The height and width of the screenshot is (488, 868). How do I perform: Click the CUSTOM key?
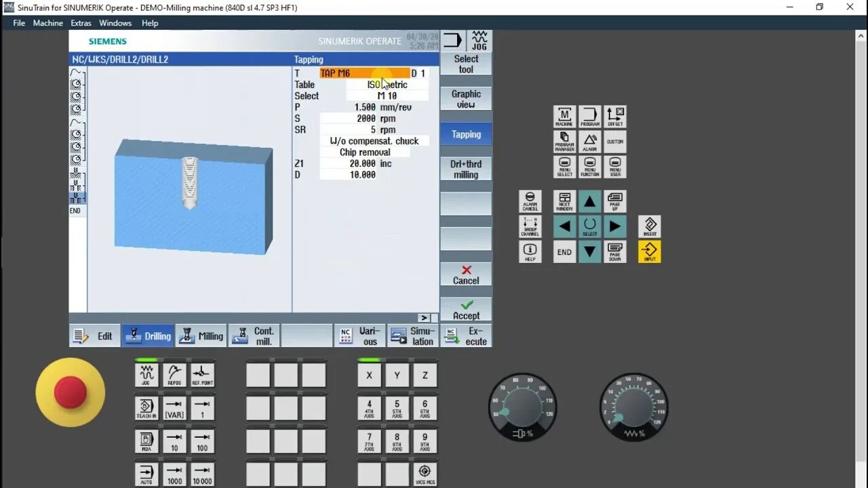point(615,142)
